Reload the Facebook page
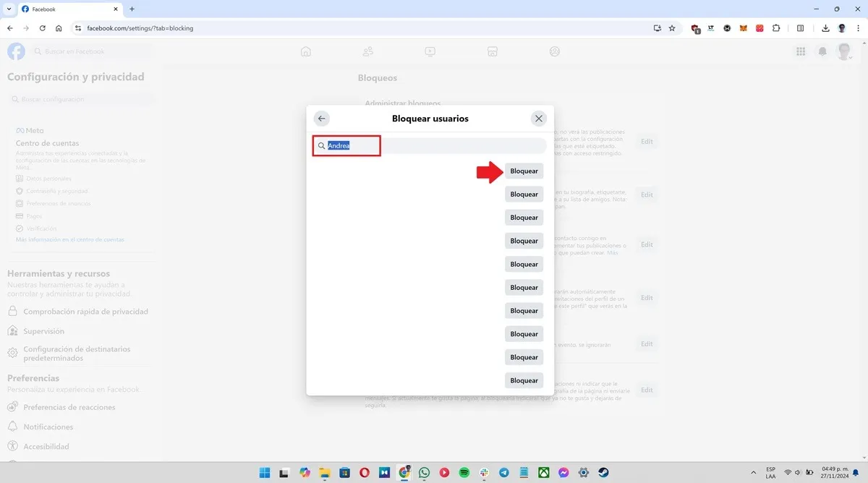The width and height of the screenshot is (868, 483). pos(42,28)
